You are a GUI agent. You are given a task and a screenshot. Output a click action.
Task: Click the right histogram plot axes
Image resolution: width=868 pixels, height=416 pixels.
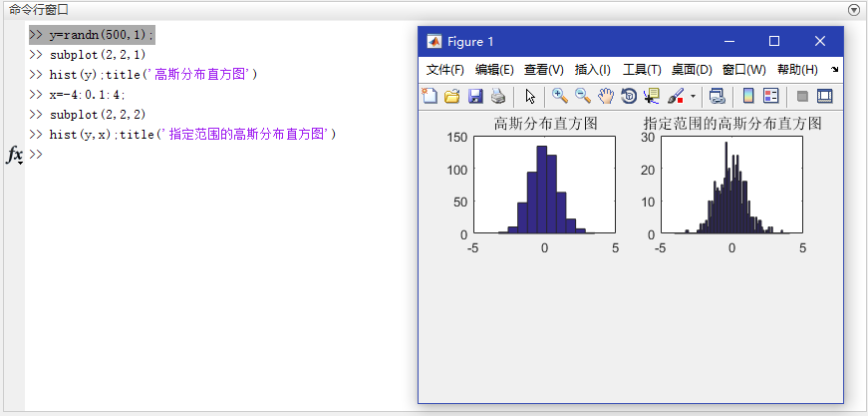(731, 185)
